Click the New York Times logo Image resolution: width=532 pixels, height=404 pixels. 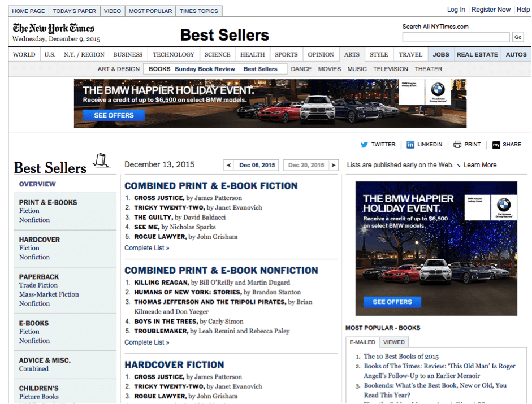tap(54, 28)
